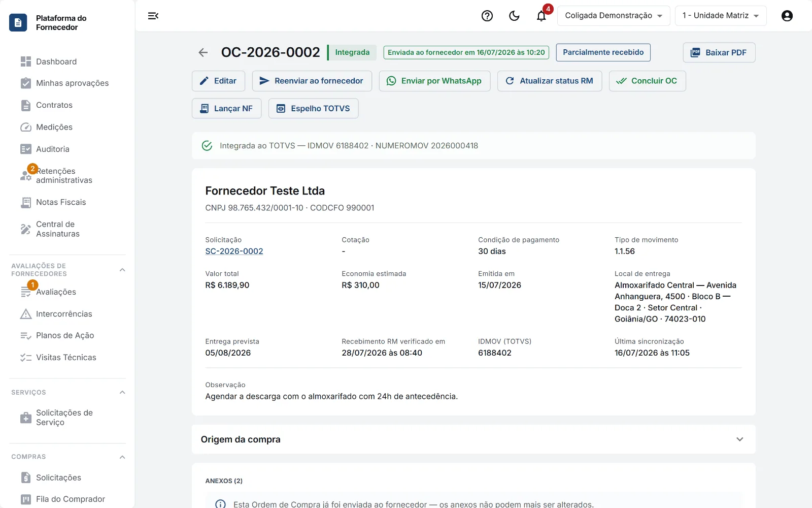
Task: Click the Notas Fiscais receipt icon
Action: 26,202
